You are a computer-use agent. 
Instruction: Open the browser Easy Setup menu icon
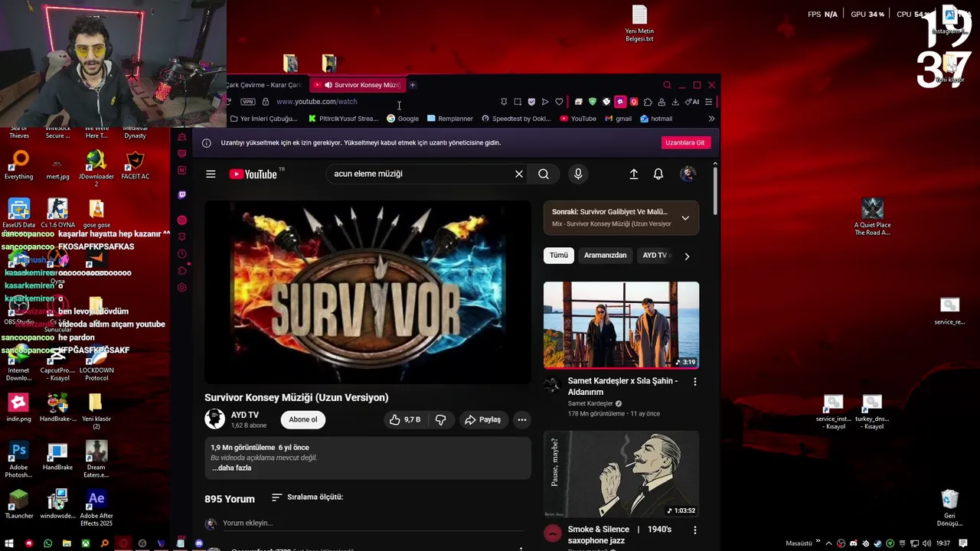(709, 102)
